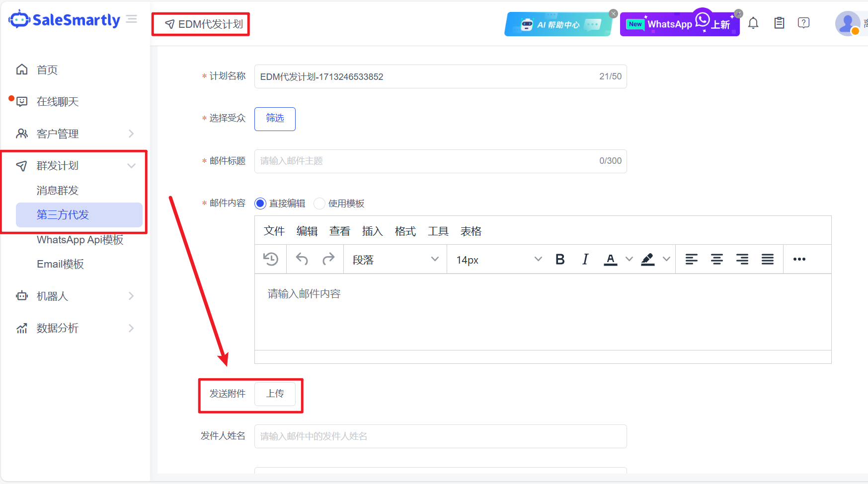This screenshot has width=868, height=484.
Task: Open the notification bell
Action: [753, 23]
